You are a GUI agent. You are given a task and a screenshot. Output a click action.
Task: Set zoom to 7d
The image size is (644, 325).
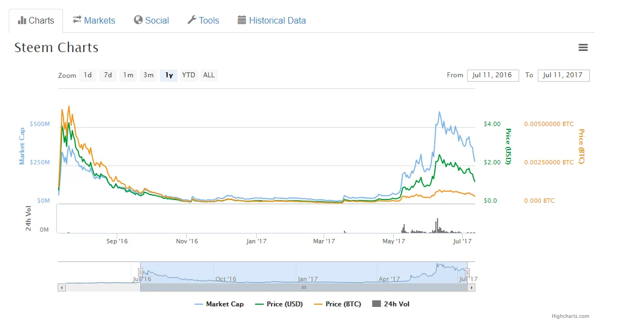point(108,75)
